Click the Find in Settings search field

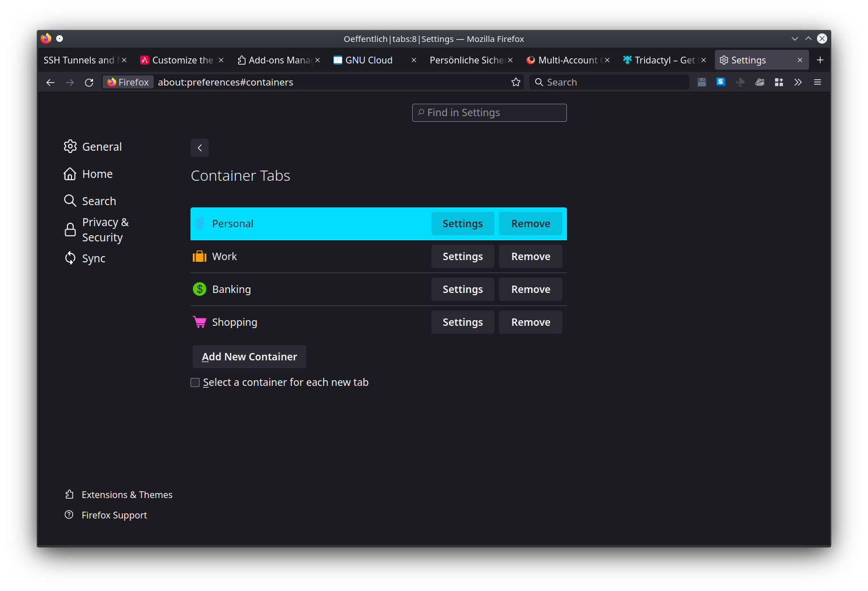click(x=489, y=112)
